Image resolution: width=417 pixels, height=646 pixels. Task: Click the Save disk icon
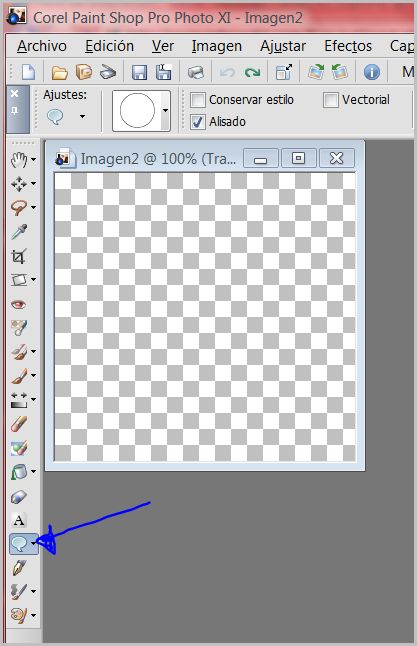pyautogui.click(x=139, y=73)
